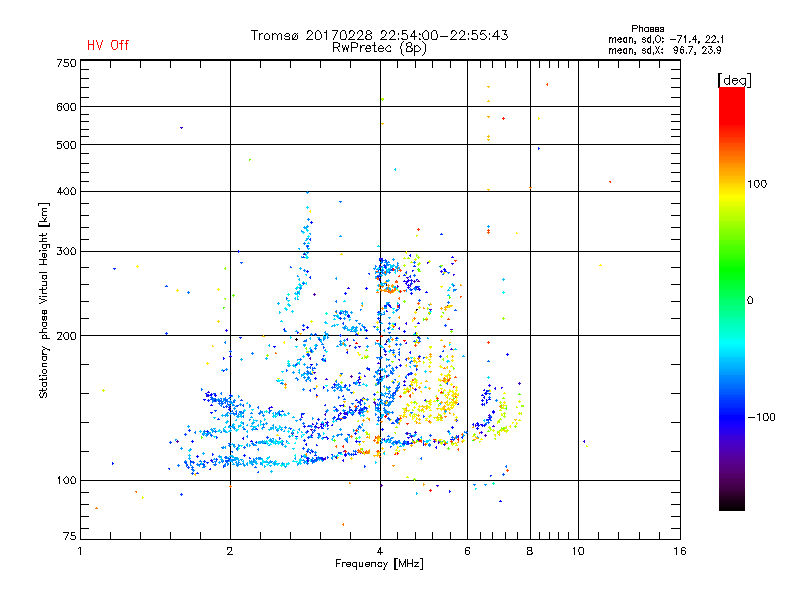Click the red 'HV Off' label
The height and width of the screenshot is (600, 800).
[x=108, y=45]
